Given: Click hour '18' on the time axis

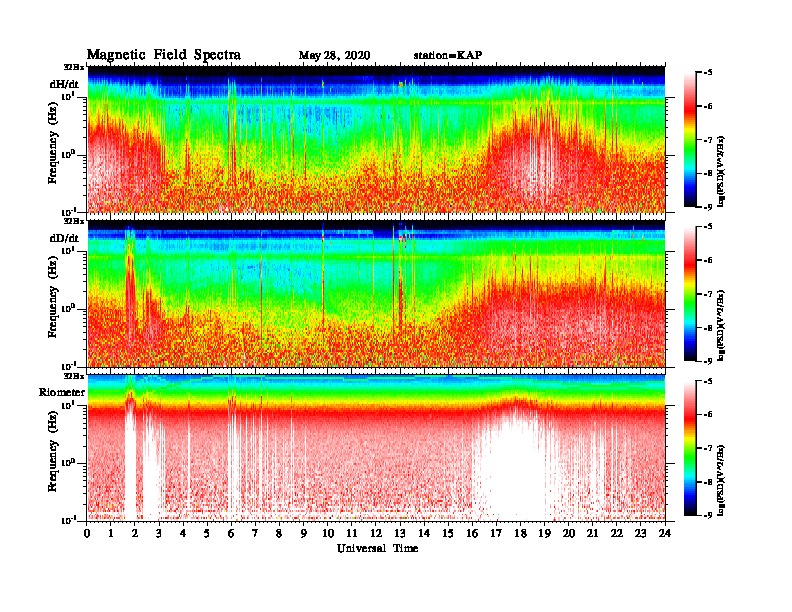Looking at the screenshot, I should [x=521, y=533].
